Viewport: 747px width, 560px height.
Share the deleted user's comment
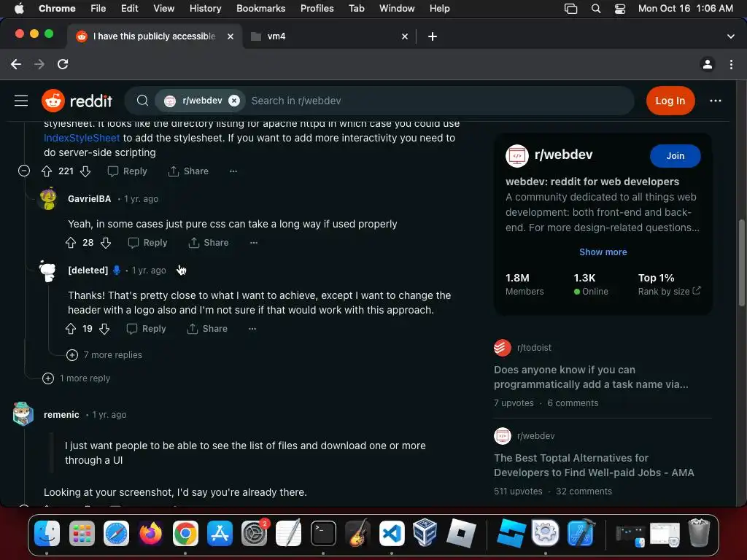(x=207, y=329)
